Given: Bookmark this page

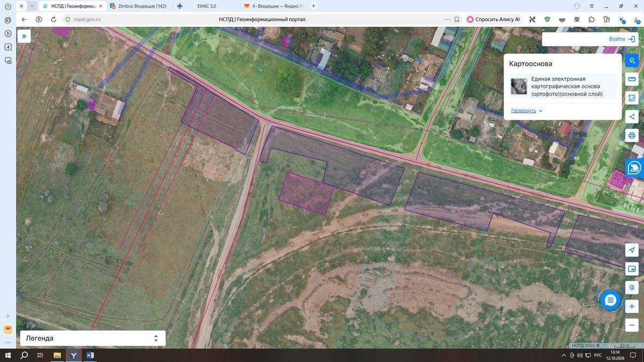Looking at the screenshot, I should [457, 19].
